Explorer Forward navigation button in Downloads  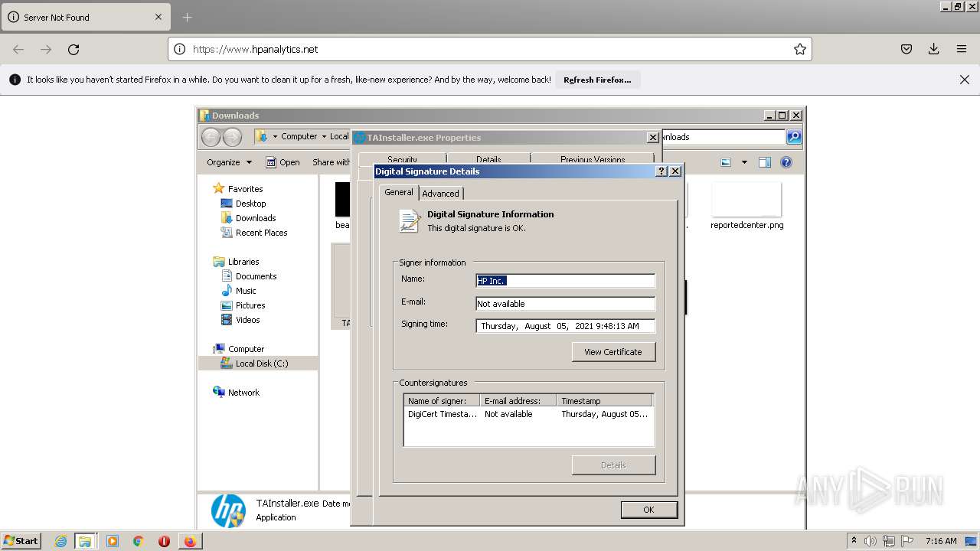(x=232, y=137)
